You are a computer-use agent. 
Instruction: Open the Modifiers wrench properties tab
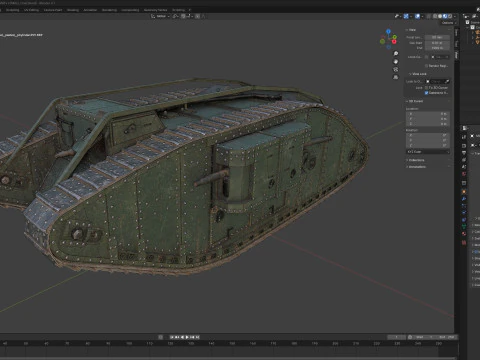coord(464,199)
